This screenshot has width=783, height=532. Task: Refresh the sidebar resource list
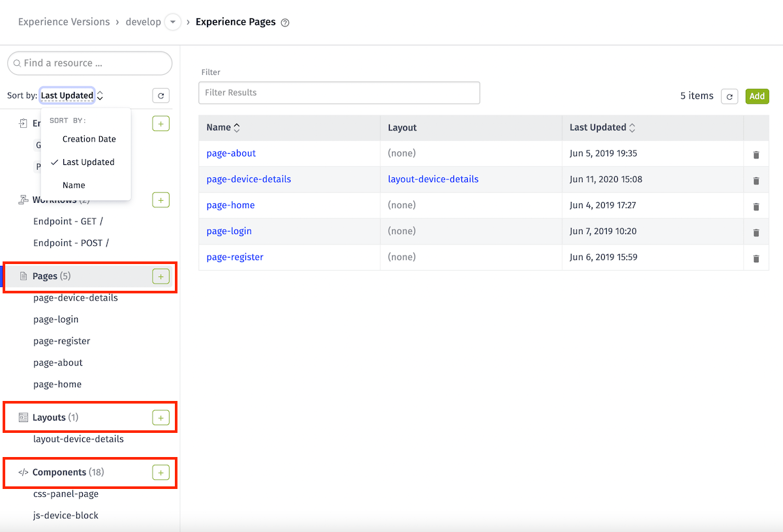point(161,96)
